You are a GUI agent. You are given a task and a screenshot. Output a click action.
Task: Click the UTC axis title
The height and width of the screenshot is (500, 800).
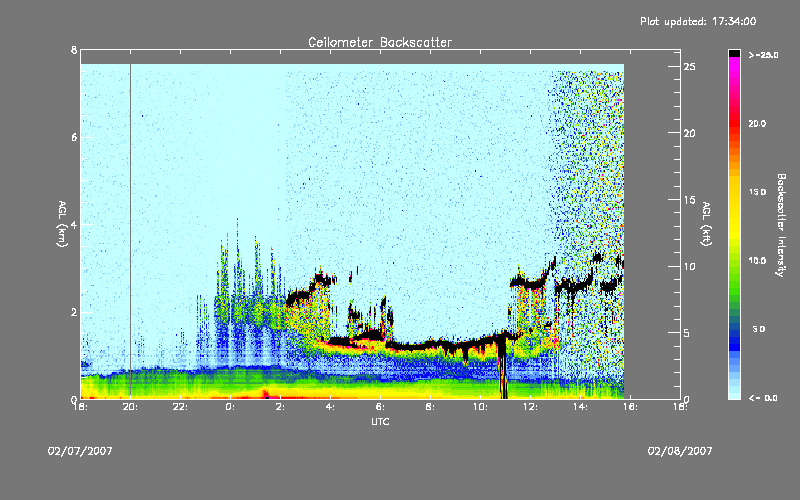(x=380, y=422)
